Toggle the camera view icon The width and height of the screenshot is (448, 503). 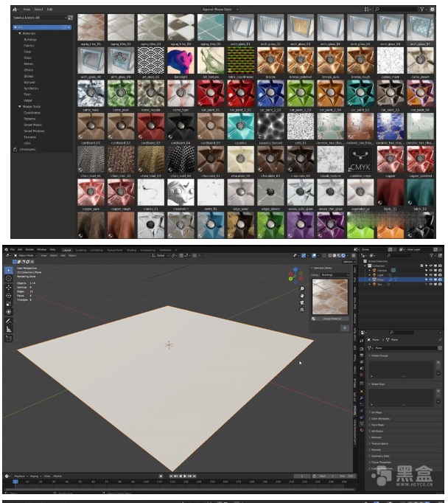(302, 302)
